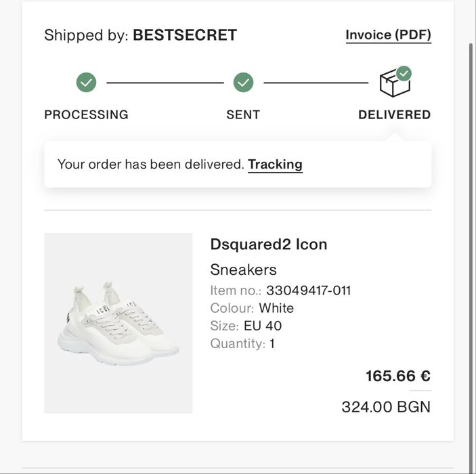Click the Processing step green checkmark
The width and height of the screenshot is (476, 474).
coord(86,83)
